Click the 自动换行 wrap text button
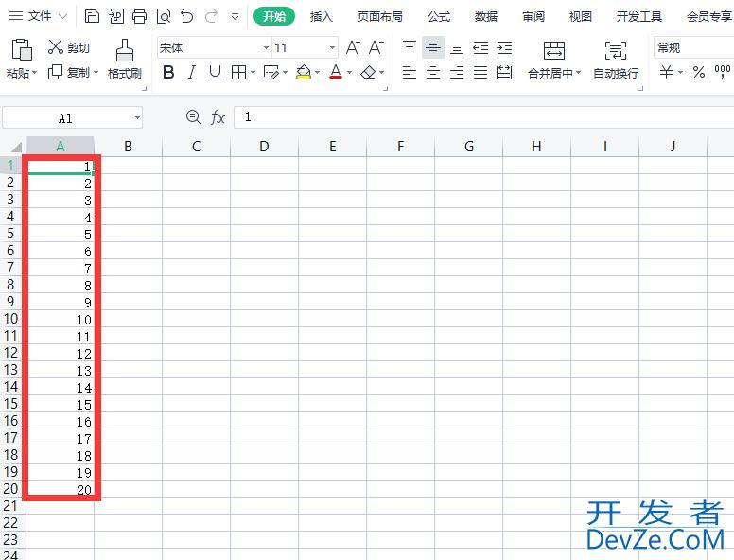734x560 pixels. click(616, 60)
